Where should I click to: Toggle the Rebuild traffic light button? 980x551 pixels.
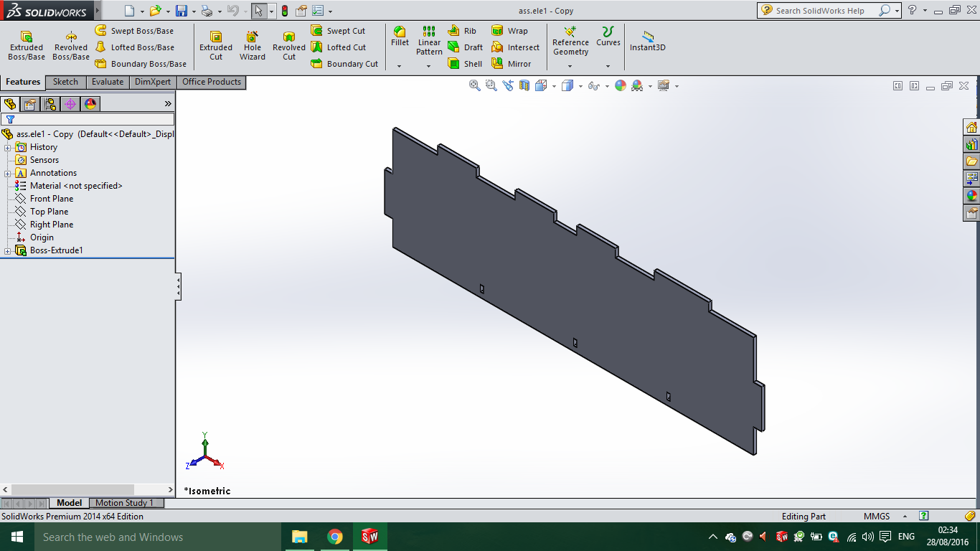pyautogui.click(x=285, y=11)
